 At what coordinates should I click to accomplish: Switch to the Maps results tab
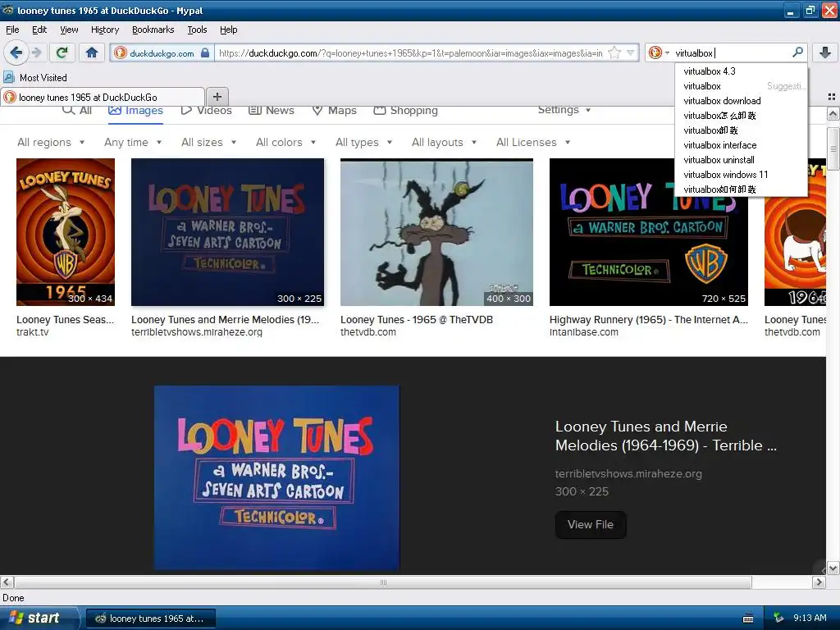coord(335,110)
